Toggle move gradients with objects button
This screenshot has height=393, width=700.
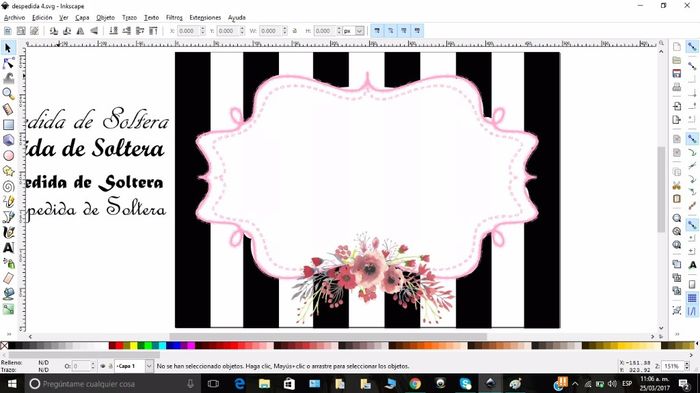404,31
